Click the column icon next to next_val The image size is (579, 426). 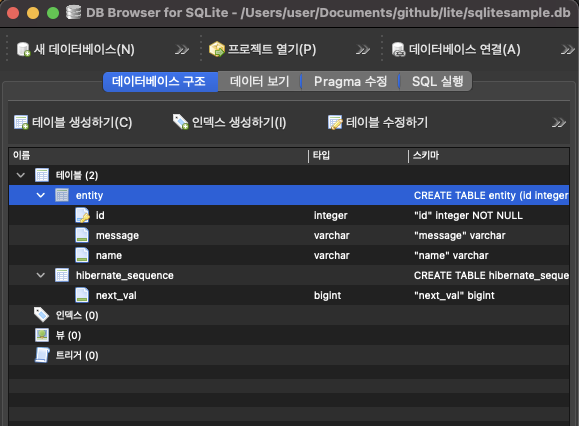pyautogui.click(x=82, y=295)
